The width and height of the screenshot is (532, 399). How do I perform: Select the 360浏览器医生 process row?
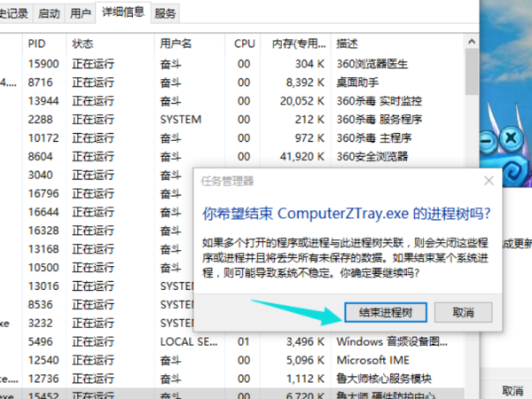[x=231, y=64]
